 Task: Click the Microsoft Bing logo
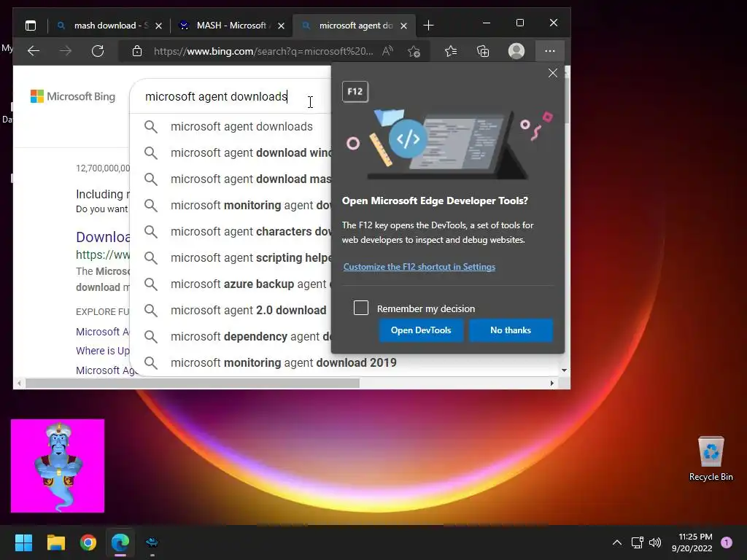click(73, 96)
